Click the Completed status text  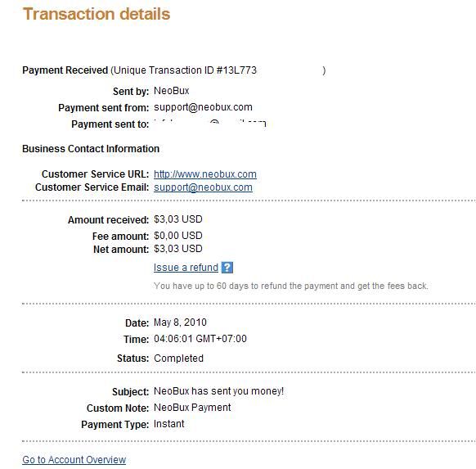coord(178,359)
